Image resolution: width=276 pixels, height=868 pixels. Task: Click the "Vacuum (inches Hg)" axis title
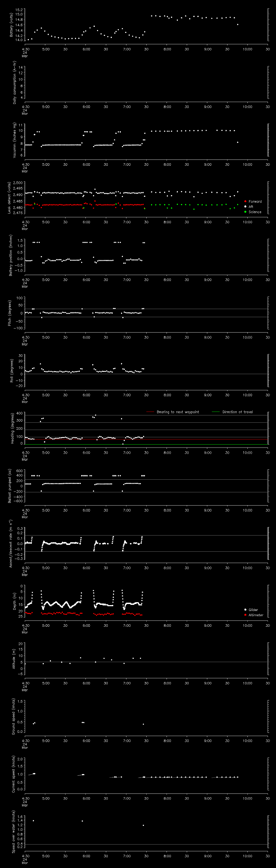(15, 140)
